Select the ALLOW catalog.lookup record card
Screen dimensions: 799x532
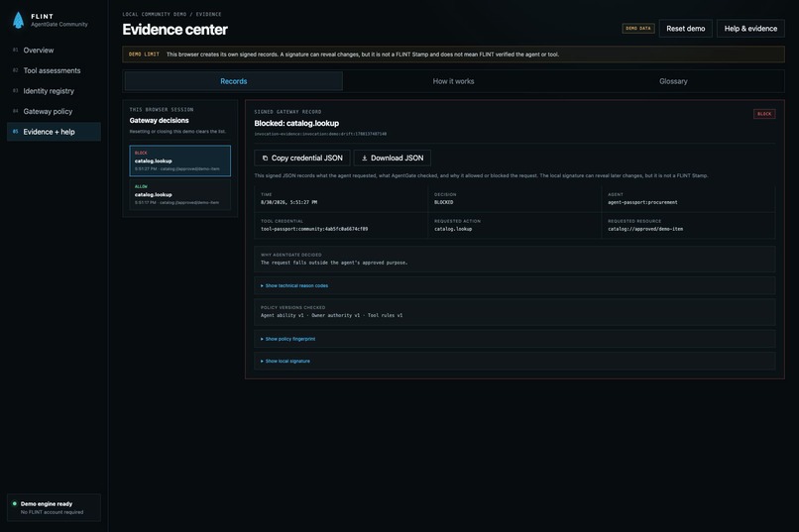pos(179,194)
